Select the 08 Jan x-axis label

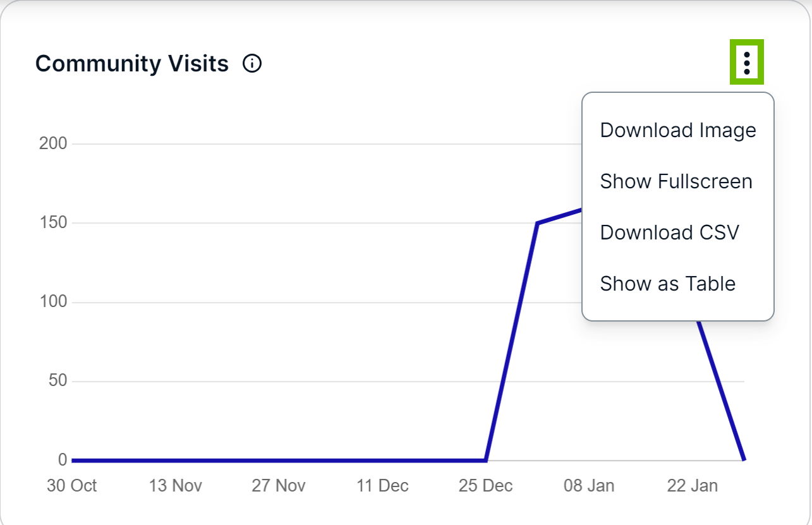589,486
